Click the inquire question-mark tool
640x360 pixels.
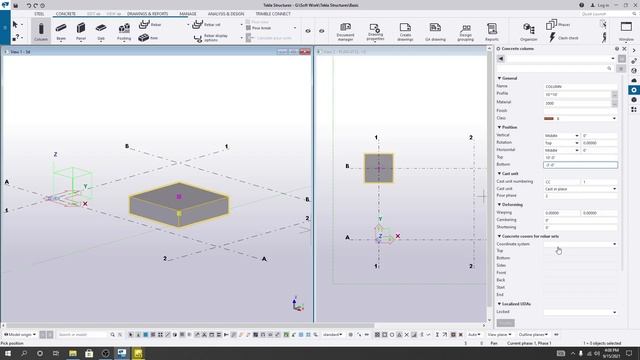point(15,38)
